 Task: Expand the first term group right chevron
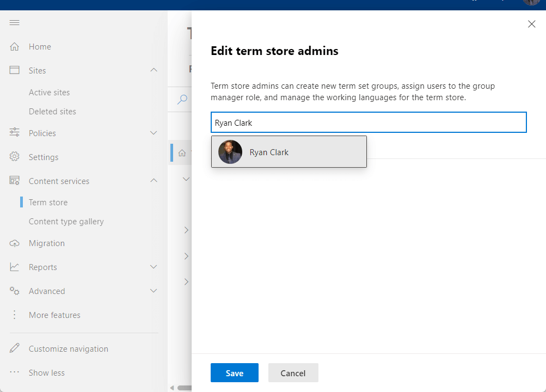pos(186,230)
